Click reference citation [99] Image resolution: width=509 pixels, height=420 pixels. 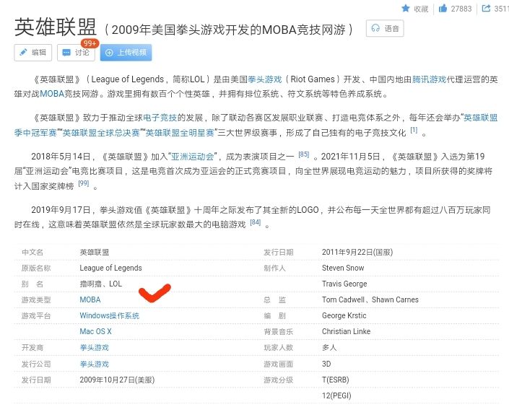pos(84,183)
